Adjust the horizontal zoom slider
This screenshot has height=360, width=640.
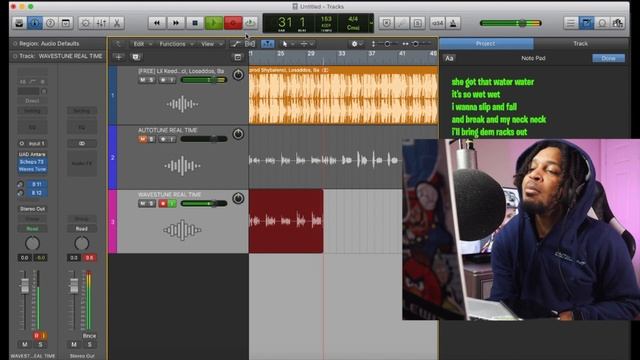click(415, 44)
